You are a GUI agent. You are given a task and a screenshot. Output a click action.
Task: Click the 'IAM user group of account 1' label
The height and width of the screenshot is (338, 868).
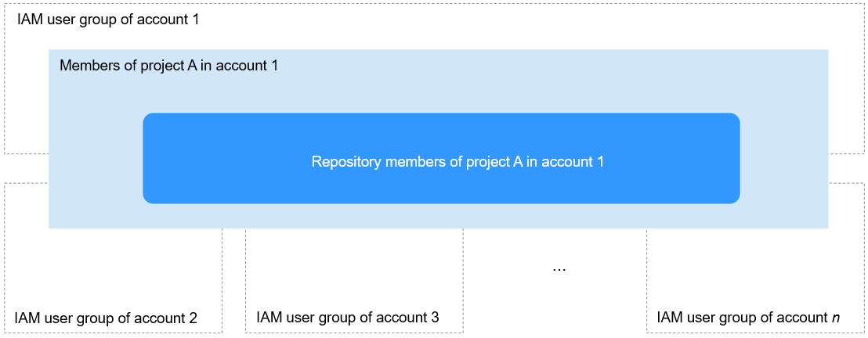[108, 20]
